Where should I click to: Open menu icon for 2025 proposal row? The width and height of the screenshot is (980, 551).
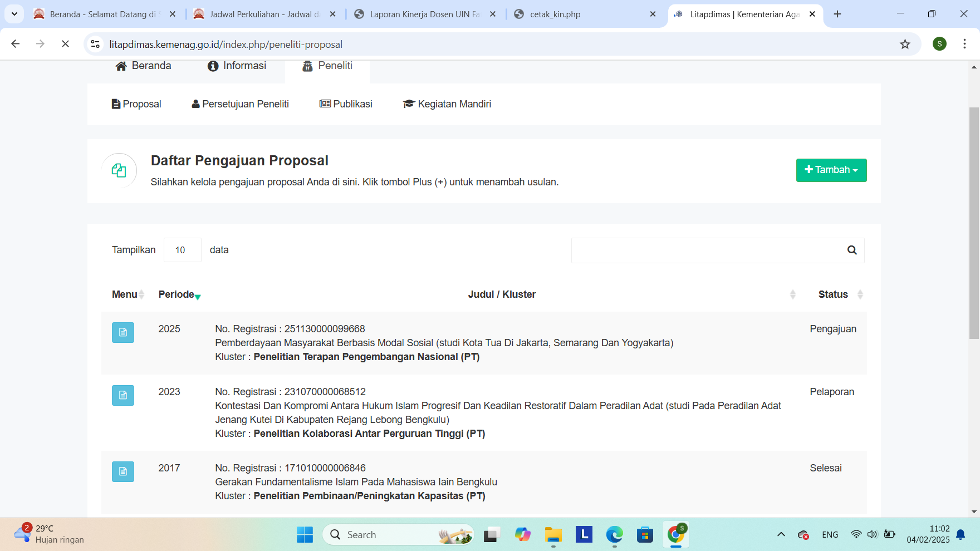tap(122, 332)
